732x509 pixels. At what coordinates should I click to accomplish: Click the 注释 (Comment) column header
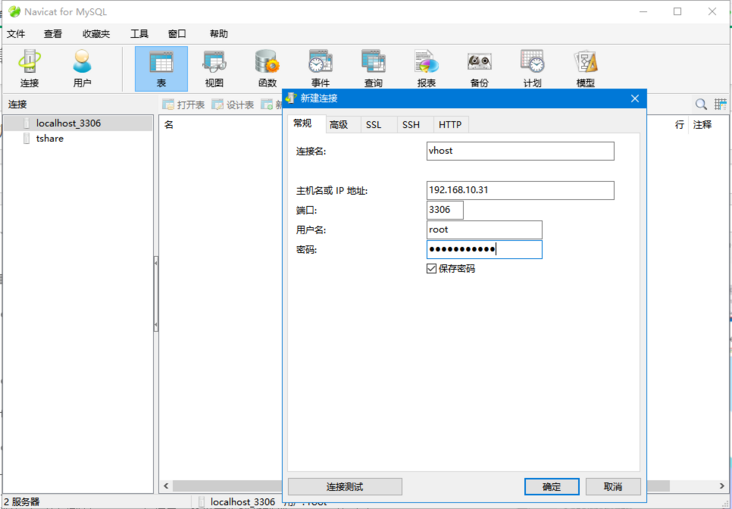[x=702, y=124]
